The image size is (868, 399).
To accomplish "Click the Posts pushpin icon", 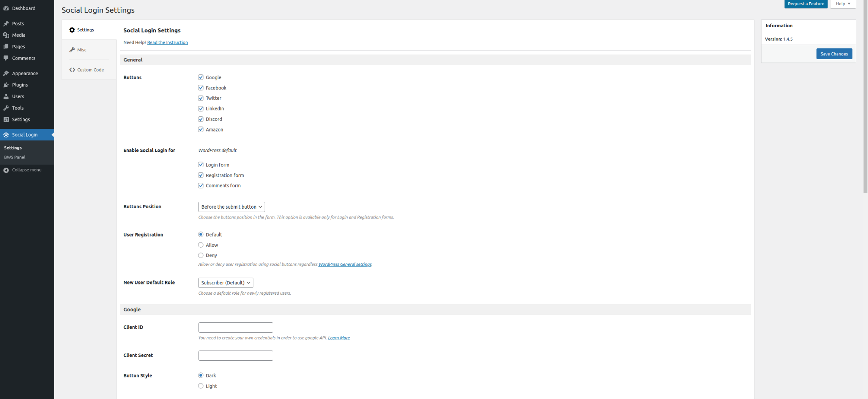I will [6, 24].
